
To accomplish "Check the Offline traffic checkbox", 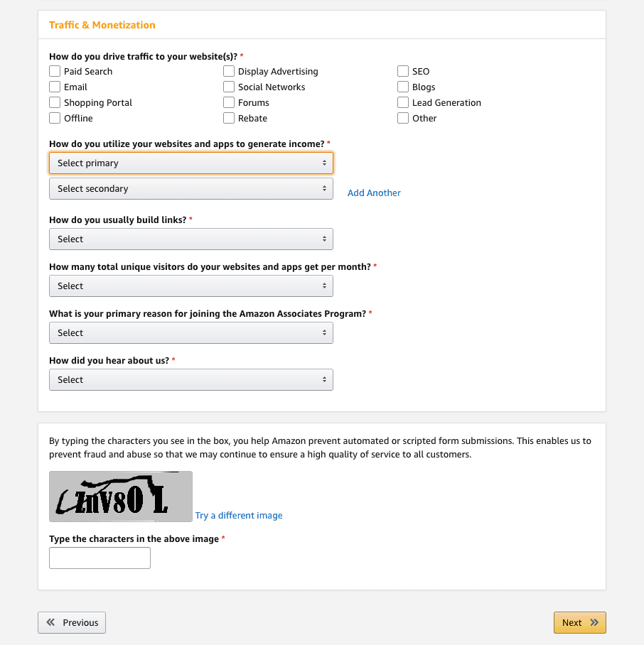I will pyautogui.click(x=55, y=118).
